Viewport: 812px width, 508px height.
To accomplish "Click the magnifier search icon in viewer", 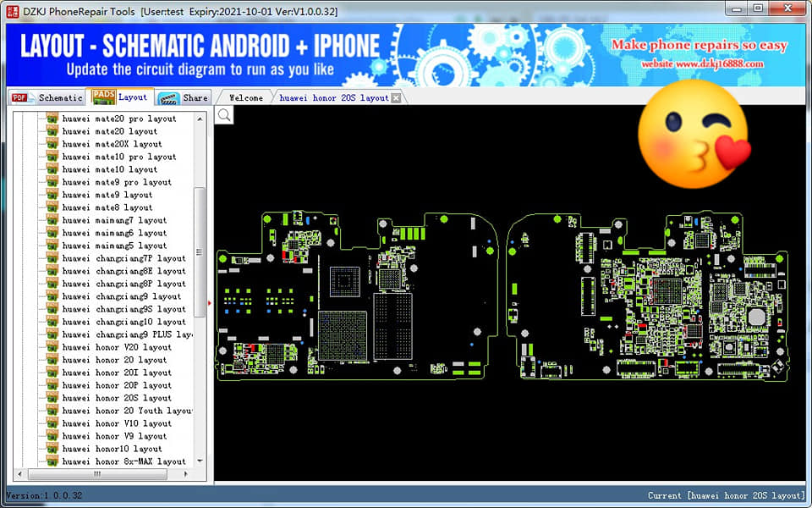I will [225, 115].
